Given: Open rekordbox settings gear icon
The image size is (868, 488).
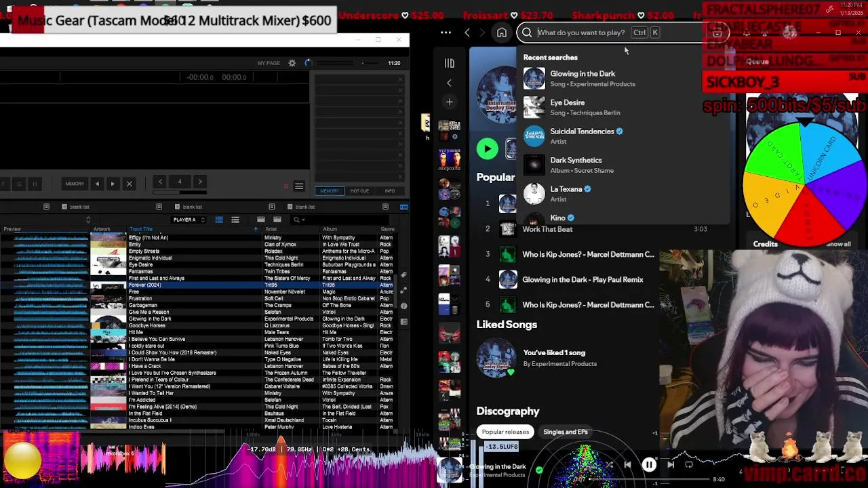Looking at the screenshot, I should point(292,63).
